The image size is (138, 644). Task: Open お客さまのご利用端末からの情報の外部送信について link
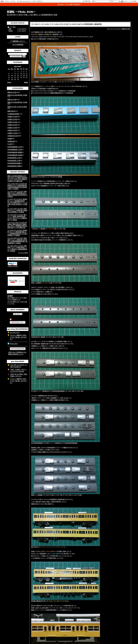coord(18,353)
